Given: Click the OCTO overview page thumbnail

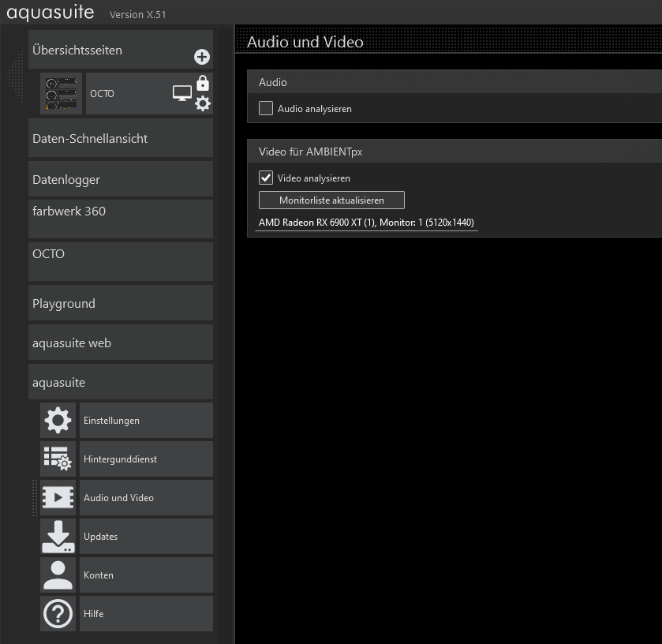Looking at the screenshot, I should (62, 93).
